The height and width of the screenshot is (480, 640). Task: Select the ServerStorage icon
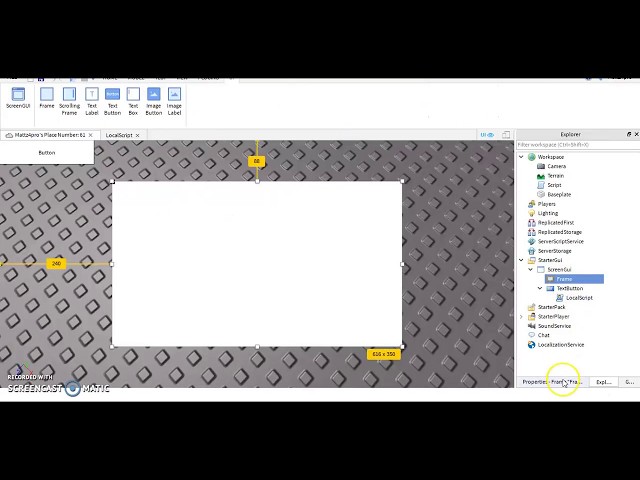(x=531, y=251)
